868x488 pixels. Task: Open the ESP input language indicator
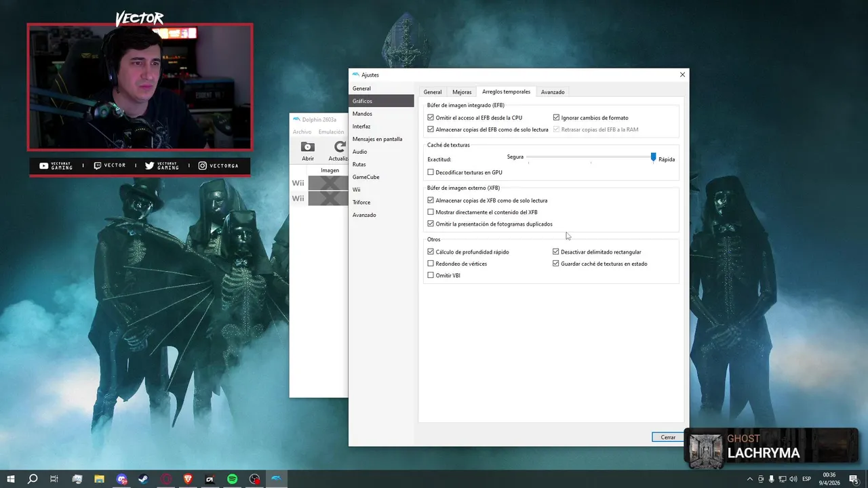[807, 479]
